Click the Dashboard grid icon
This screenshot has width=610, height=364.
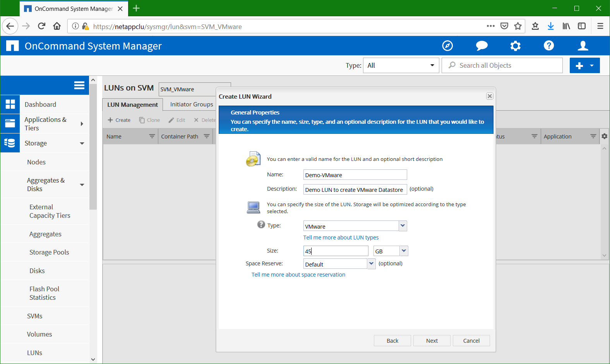click(x=10, y=104)
